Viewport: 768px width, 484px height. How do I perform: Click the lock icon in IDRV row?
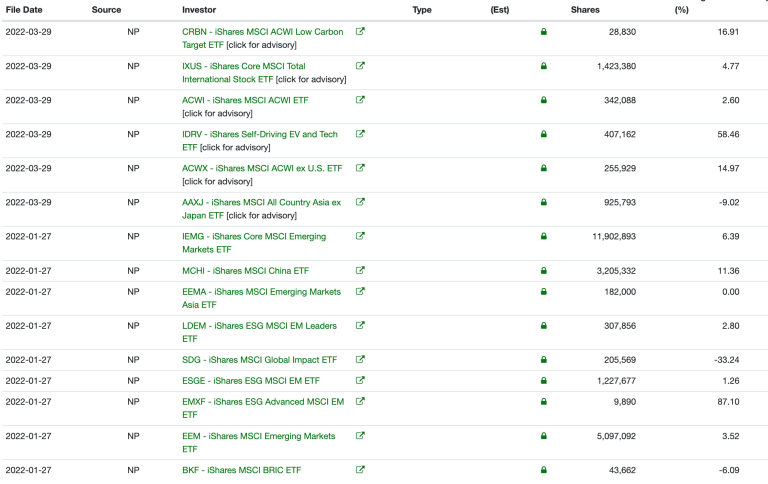tap(544, 134)
